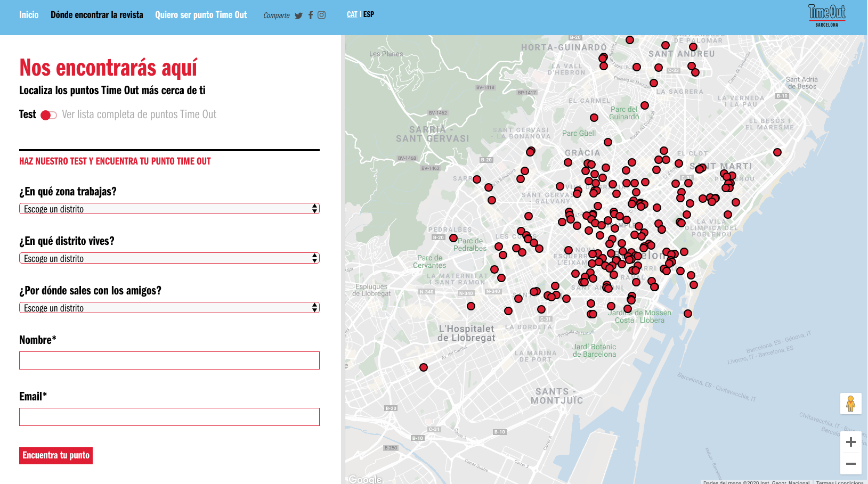Image resolution: width=868 pixels, height=484 pixels.
Task: Open 'Quiero ser punto Time Out' page
Action: (201, 15)
